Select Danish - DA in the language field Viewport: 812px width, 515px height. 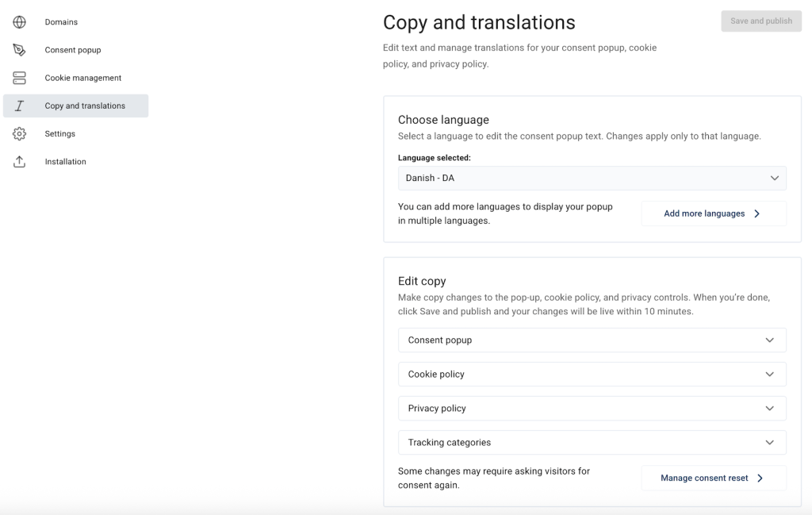pyautogui.click(x=592, y=178)
